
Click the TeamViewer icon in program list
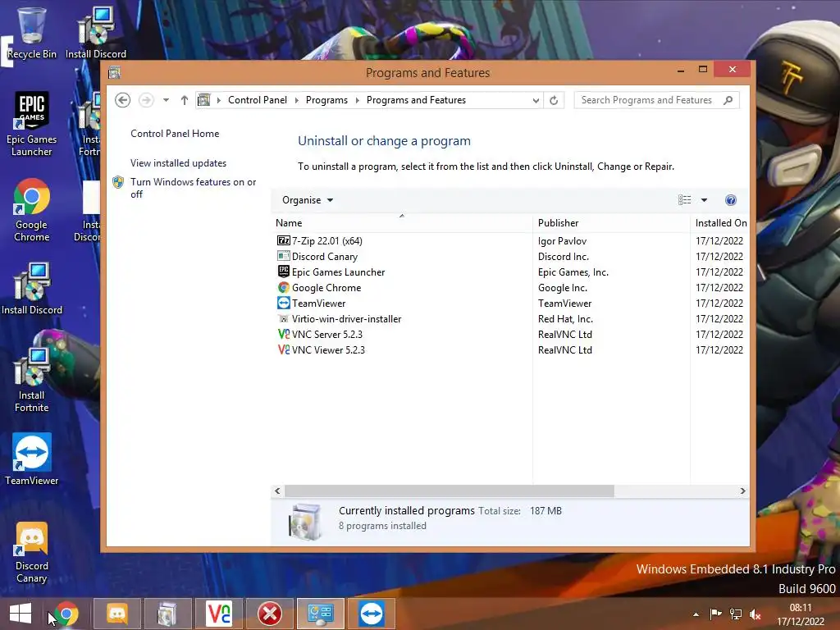click(x=283, y=304)
